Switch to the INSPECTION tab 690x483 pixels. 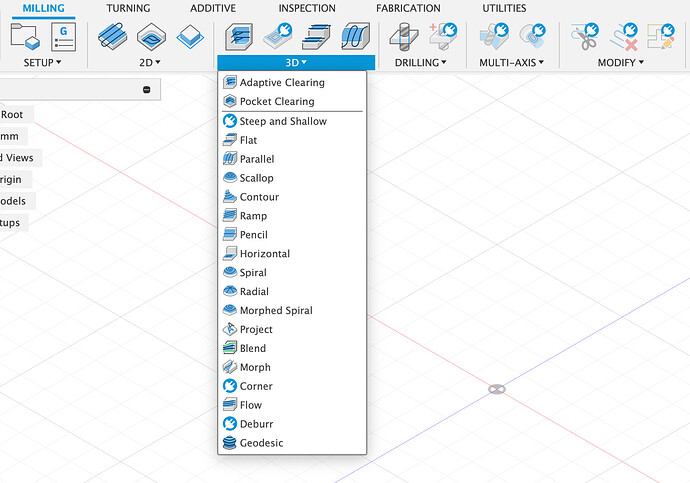coord(307,8)
